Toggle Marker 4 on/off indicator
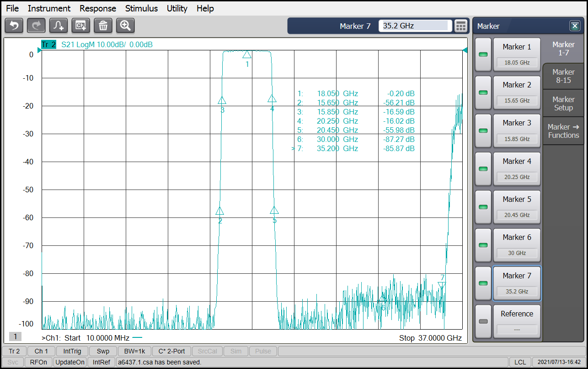 483,169
